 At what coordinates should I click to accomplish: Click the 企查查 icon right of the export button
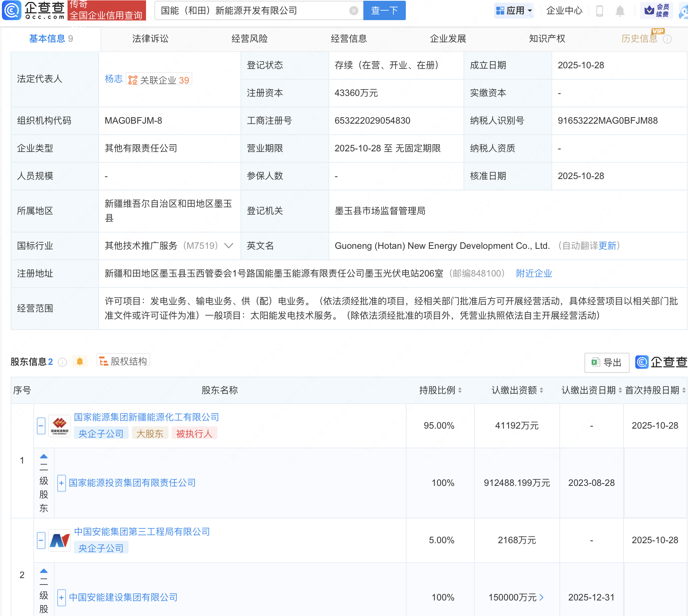[642, 363]
